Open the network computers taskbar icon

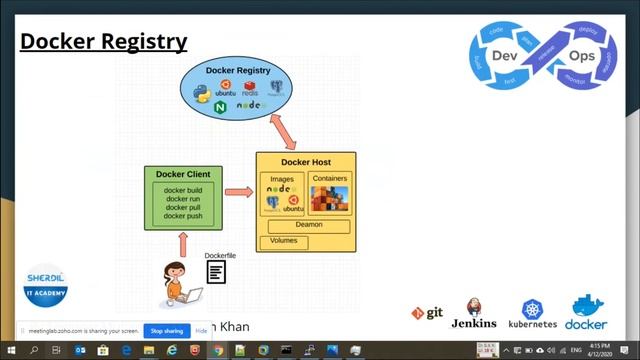tap(309, 350)
